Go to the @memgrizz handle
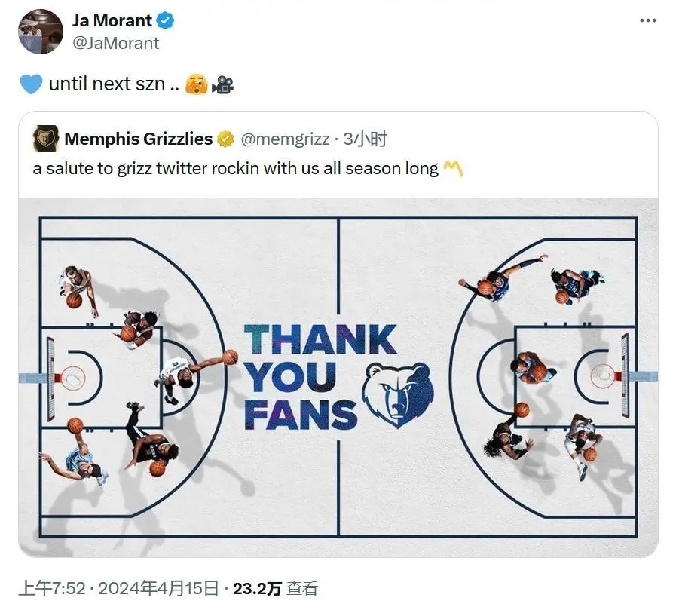This screenshot has height=616, width=676. (x=286, y=139)
